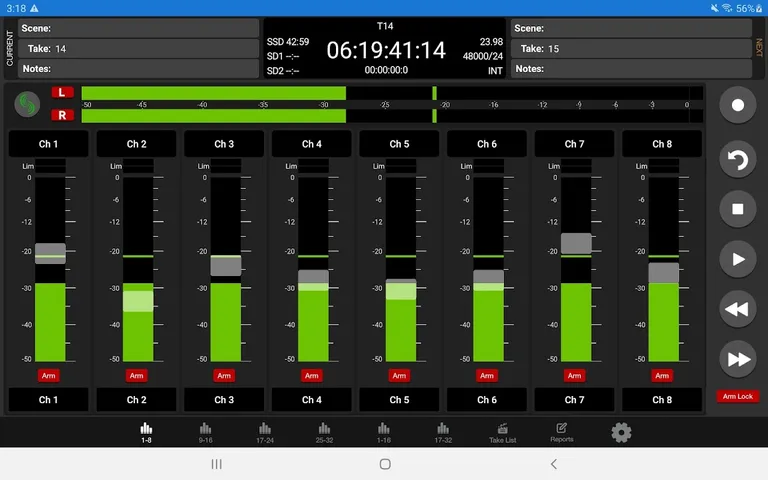The width and height of the screenshot is (768, 480).
Task: Switch to the 1-8 channel view
Action: [146, 433]
